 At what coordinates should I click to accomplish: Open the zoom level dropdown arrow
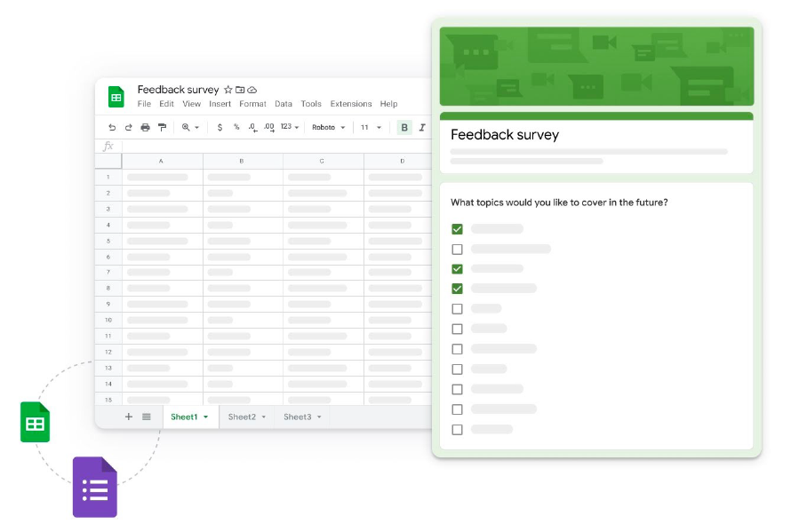(197, 128)
